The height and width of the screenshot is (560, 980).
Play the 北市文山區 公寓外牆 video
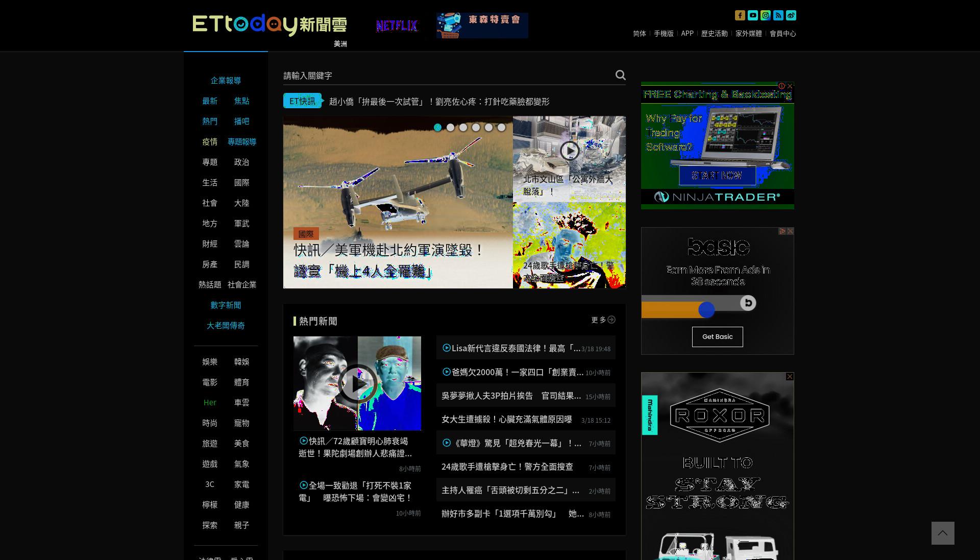(570, 151)
